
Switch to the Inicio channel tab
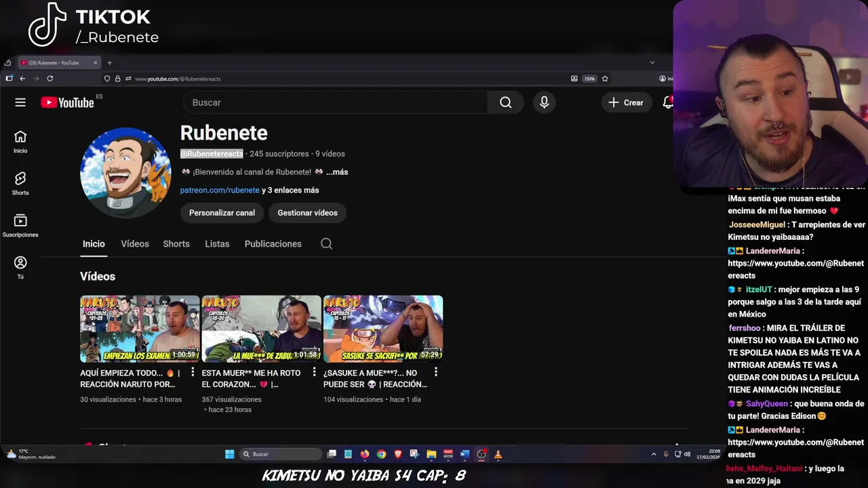[x=94, y=244]
